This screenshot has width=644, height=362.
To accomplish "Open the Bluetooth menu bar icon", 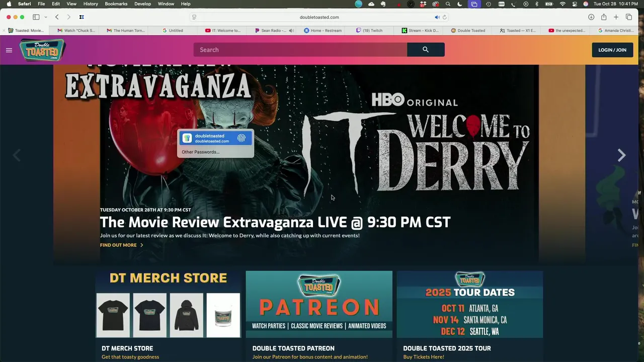I will (537, 4).
